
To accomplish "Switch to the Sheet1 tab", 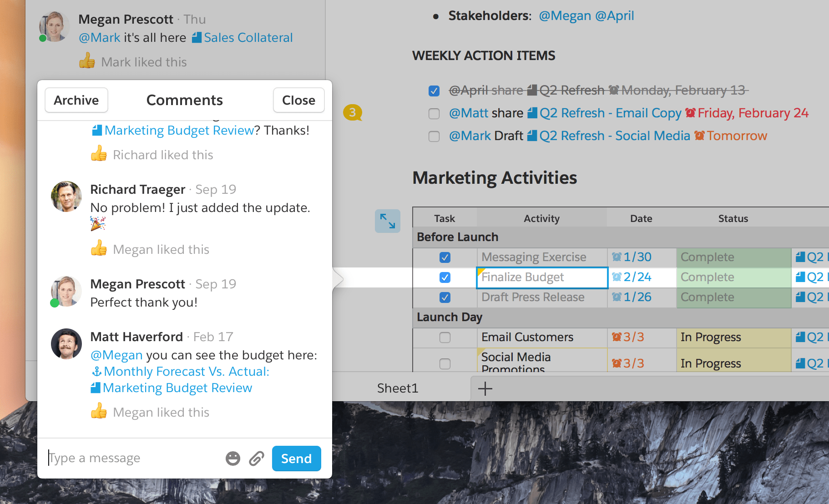I will click(x=398, y=388).
